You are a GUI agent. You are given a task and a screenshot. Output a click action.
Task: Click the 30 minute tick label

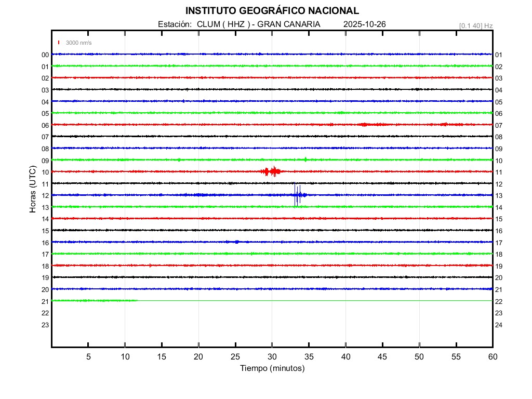click(272, 357)
